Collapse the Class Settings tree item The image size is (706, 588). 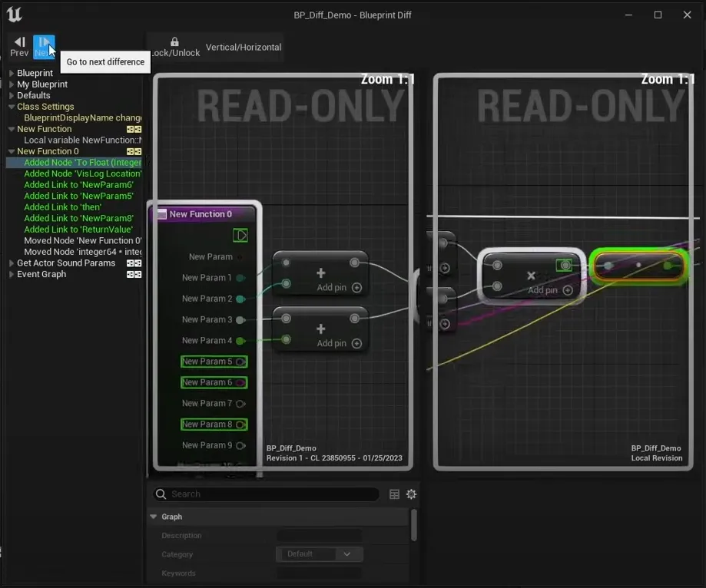click(12, 107)
